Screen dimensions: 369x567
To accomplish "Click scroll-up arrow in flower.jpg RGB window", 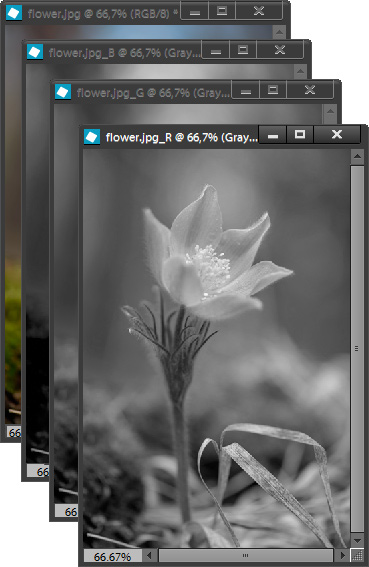I will pos(279,32).
